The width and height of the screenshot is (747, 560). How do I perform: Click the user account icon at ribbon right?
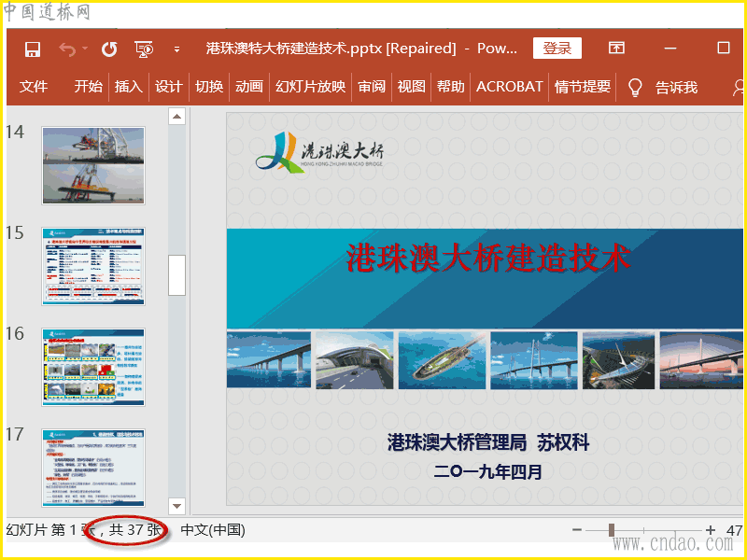(x=739, y=87)
